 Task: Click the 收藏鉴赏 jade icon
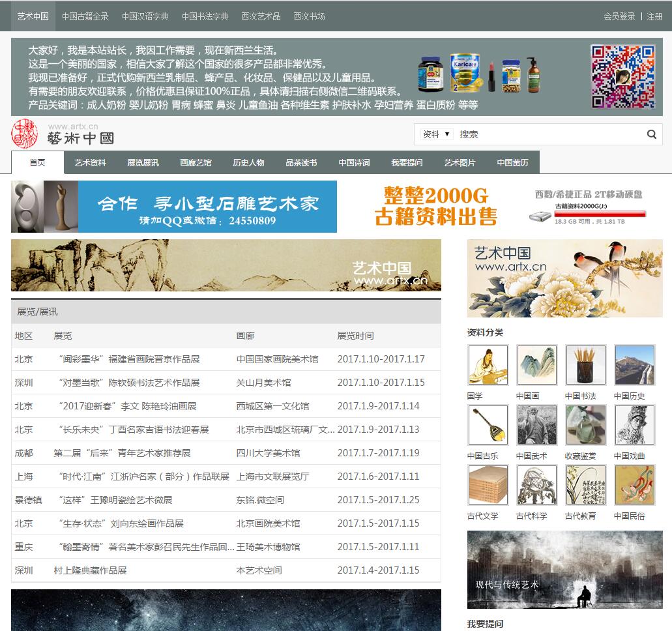pos(585,425)
